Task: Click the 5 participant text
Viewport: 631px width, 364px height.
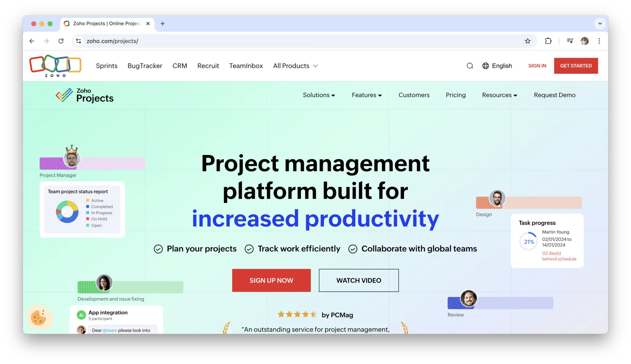Action: [x=100, y=319]
